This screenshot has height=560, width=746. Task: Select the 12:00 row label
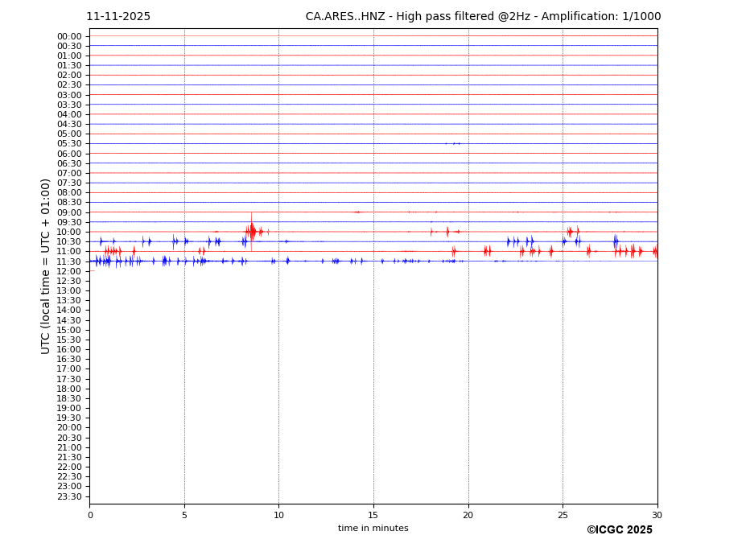click(x=69, y=271)
